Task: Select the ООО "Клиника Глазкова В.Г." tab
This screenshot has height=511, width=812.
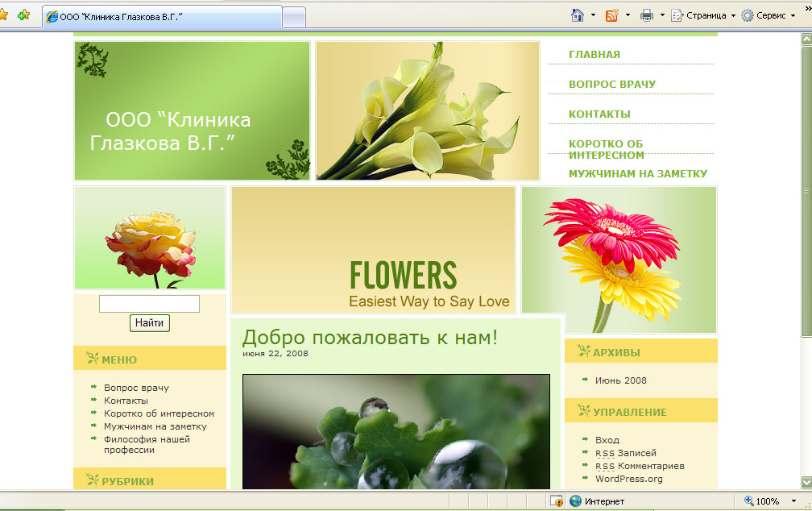Action: tap(161, 16)
